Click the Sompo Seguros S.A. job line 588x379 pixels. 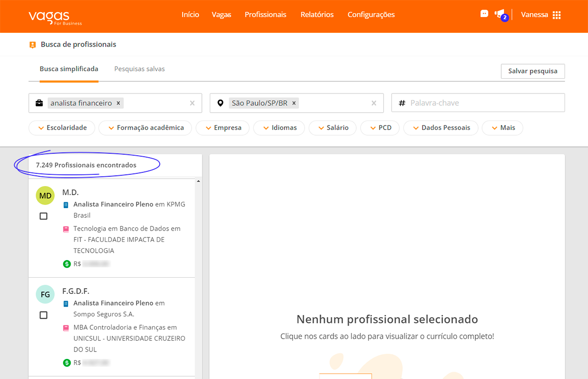[119, 308]
